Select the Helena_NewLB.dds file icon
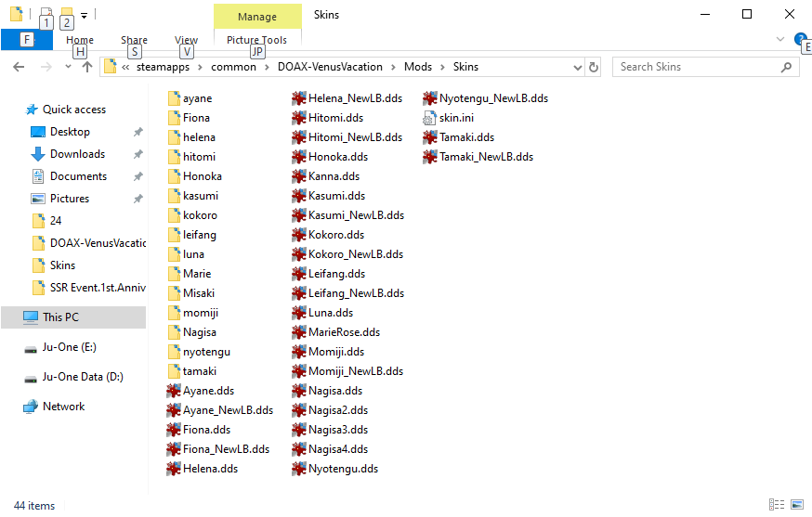 point(299,98)
